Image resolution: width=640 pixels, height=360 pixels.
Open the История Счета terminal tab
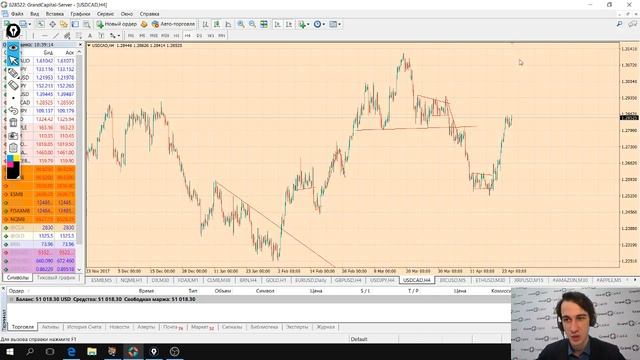click(x=84, y=327)
